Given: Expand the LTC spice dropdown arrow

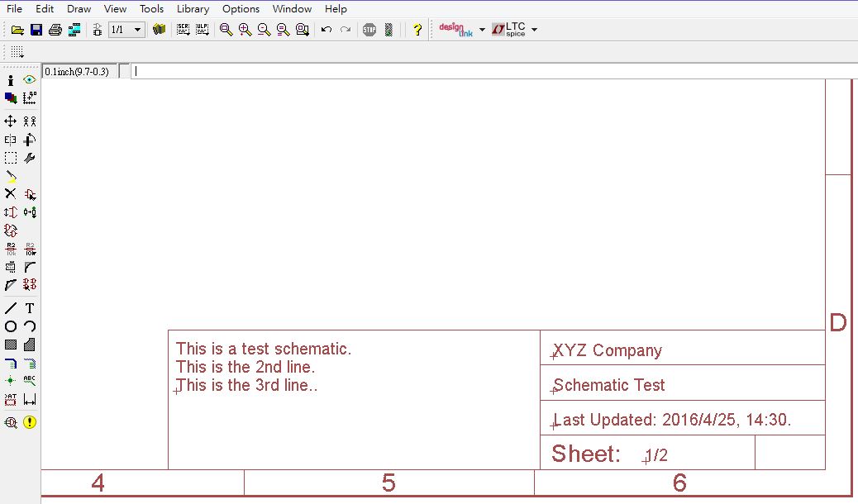Looking at the screenshot, I should pos(535,30).
